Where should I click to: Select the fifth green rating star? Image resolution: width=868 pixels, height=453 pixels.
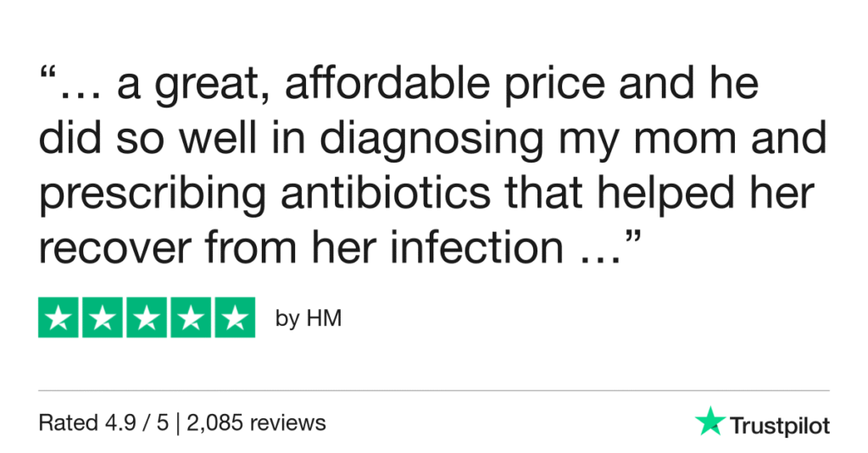tap(234, 318)
